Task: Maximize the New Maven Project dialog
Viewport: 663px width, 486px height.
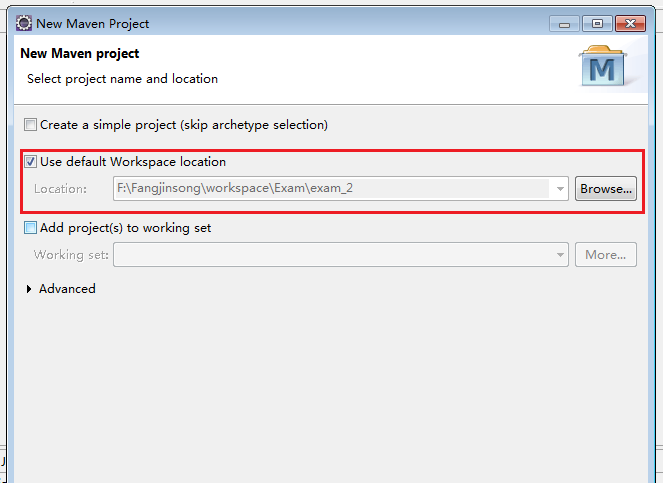Action: click(598, 23)
